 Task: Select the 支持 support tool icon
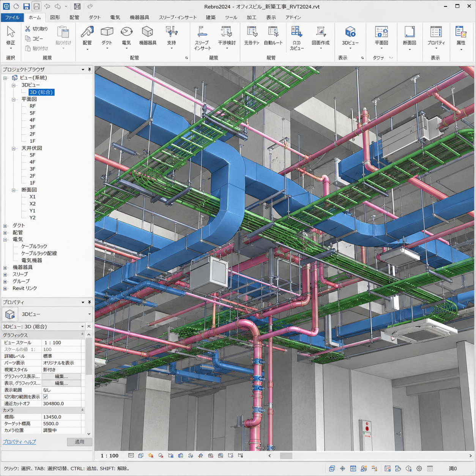pyautogui.click(x=172, y=32)
